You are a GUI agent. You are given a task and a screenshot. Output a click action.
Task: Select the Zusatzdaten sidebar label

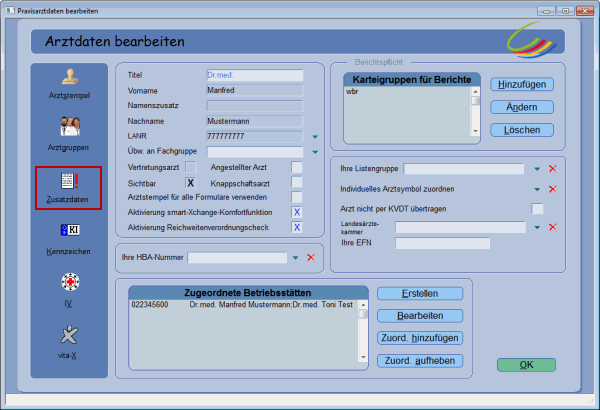(x=67, y=199)
